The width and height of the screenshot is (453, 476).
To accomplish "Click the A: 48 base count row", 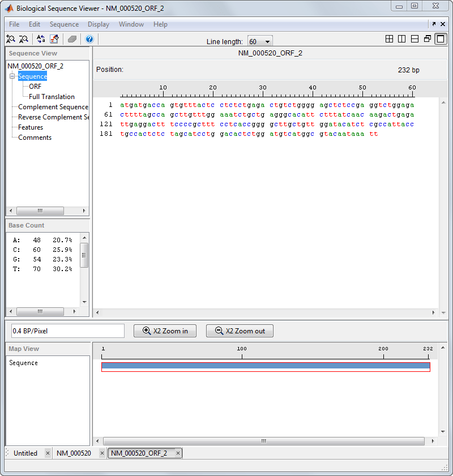I will coord(42,240).
